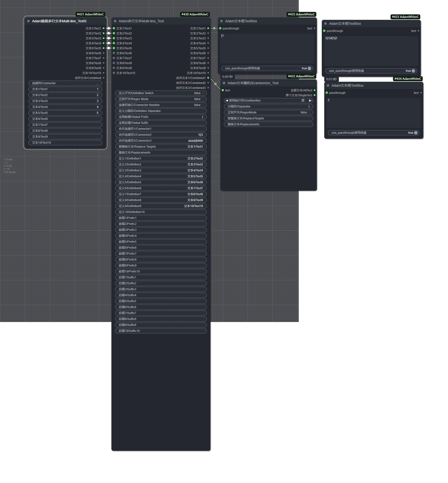
Task: Toggle 正则开关/RegexMode in randomize_Text node
Action: click(x=269, y=112)
